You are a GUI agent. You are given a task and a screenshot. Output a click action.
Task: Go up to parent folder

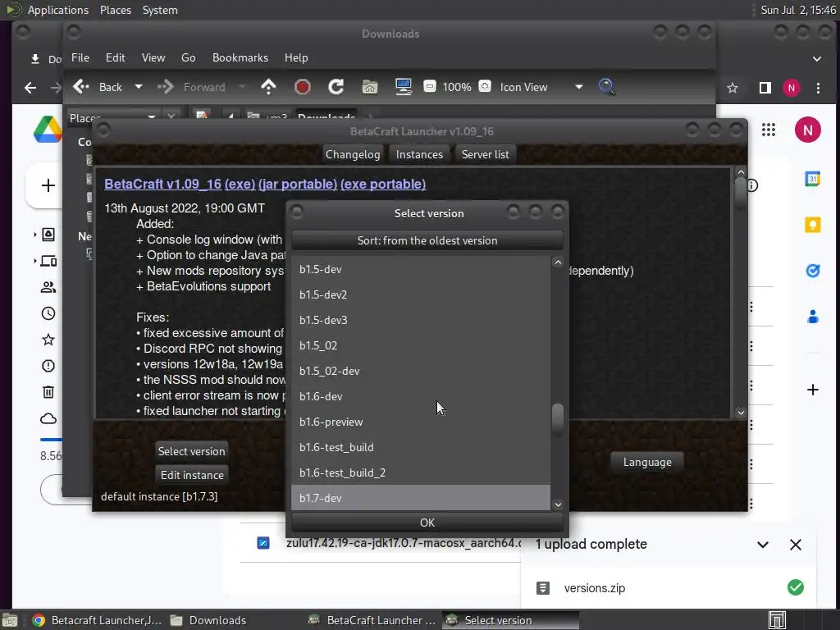(x=268, y=87)
